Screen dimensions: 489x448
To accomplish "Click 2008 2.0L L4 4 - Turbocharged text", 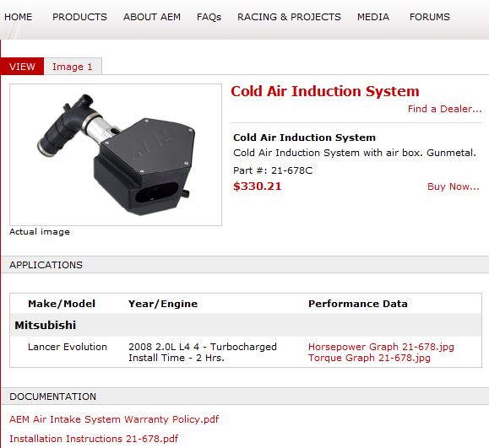I will (203, 347).
